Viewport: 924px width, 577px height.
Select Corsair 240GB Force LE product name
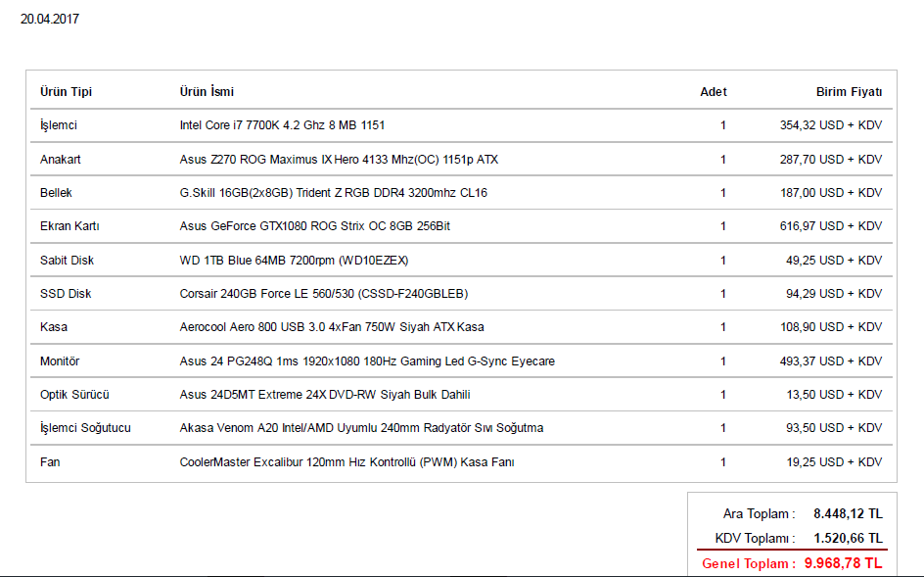324,293
